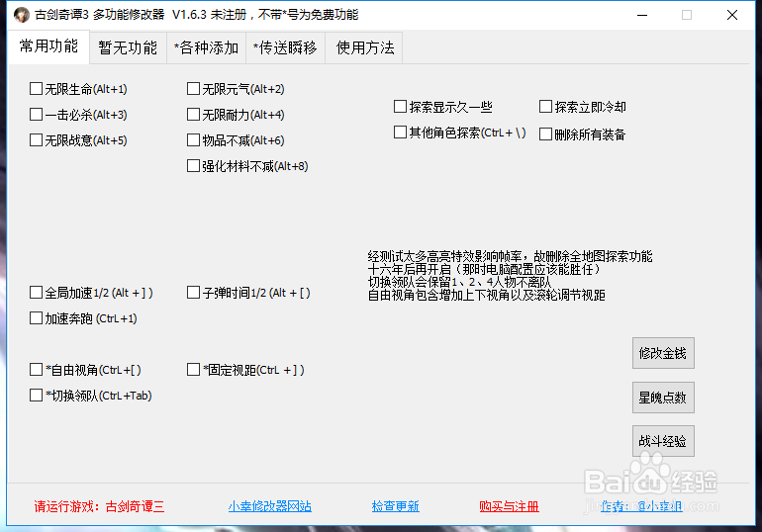
Task: Open the 使用方法 tab
Action: point(365,47)
